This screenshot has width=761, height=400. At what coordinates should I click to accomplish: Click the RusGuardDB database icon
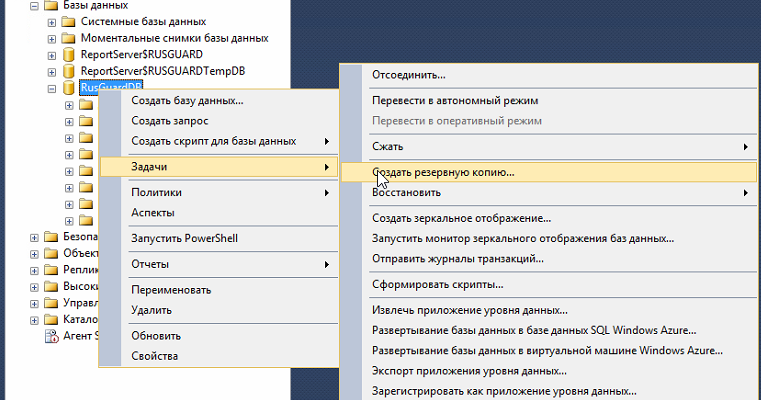coord(69,89)
